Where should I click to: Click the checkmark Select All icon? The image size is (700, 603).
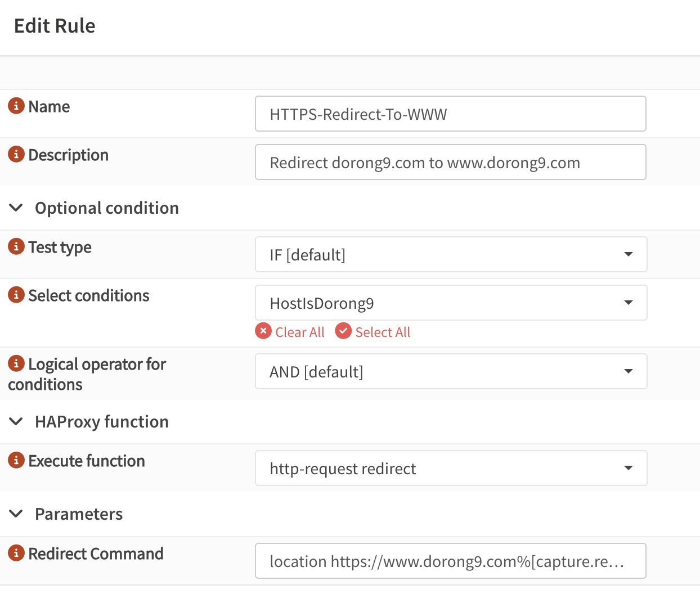tap(343, 331)
